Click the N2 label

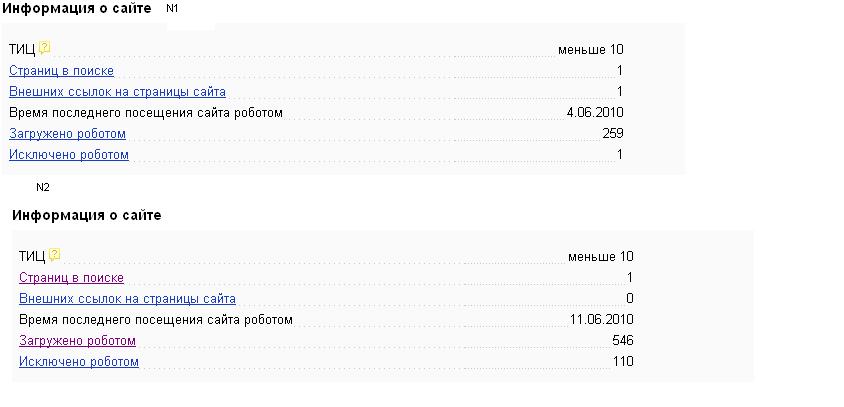[x=43, y=187]
